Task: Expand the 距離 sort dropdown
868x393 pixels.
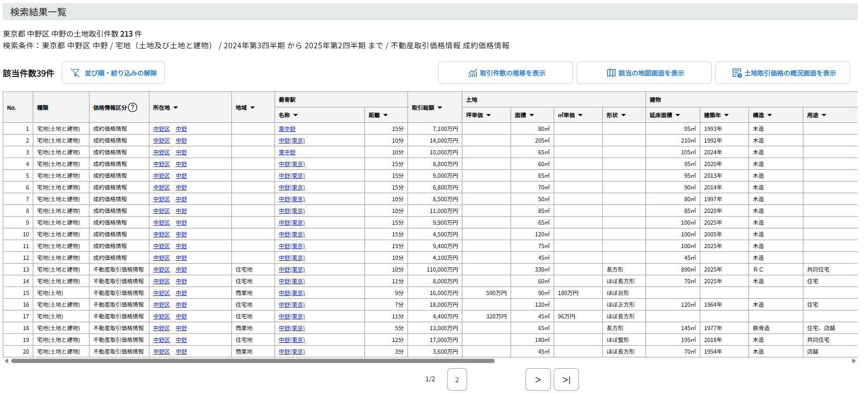Action: 386,115
